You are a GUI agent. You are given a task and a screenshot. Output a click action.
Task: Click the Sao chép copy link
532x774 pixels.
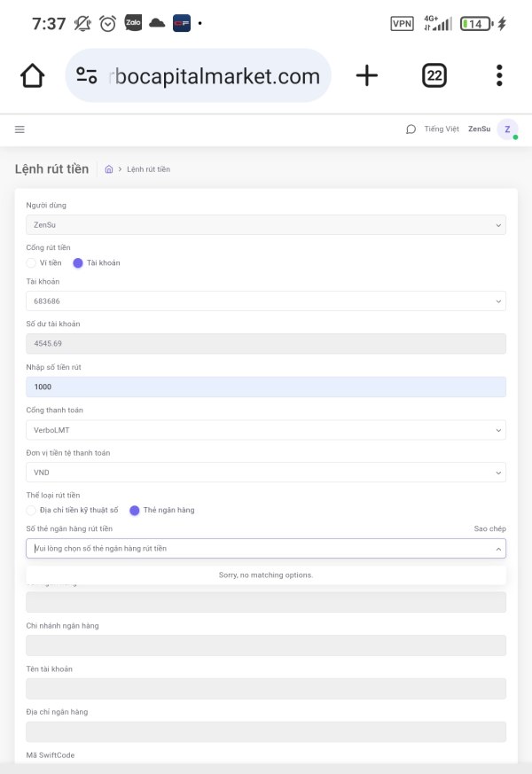[489, 528]
